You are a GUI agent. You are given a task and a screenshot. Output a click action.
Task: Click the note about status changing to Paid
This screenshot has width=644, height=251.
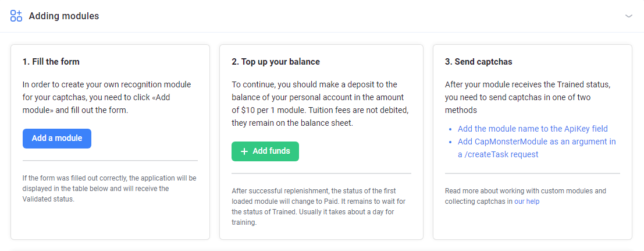click(319, 207)
